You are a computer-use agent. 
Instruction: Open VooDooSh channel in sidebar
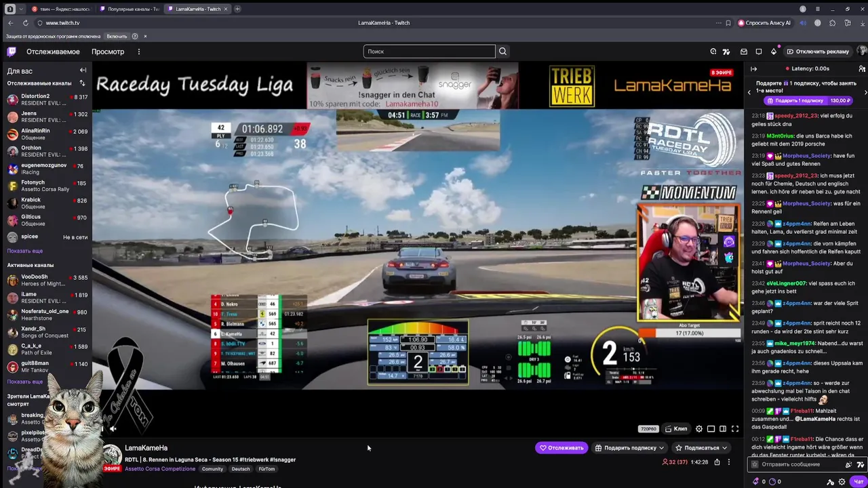[x=47, y=281]
